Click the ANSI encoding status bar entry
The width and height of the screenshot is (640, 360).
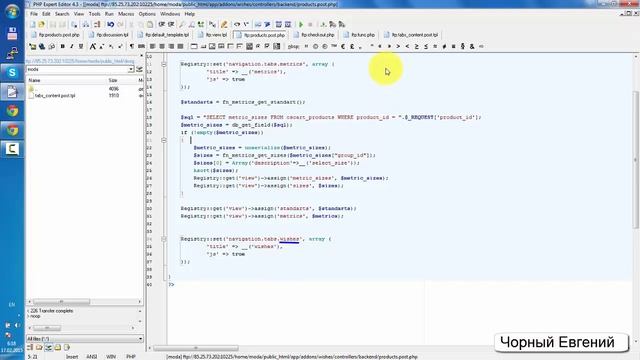click(x=91, y=357)
